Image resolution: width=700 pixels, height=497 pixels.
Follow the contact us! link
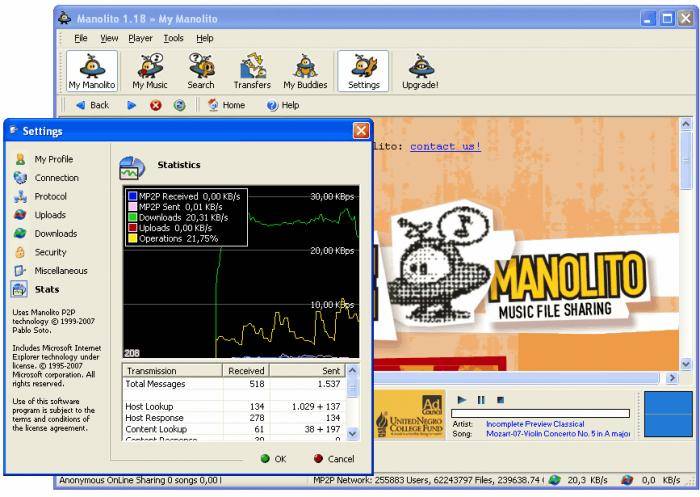point(445,146)
